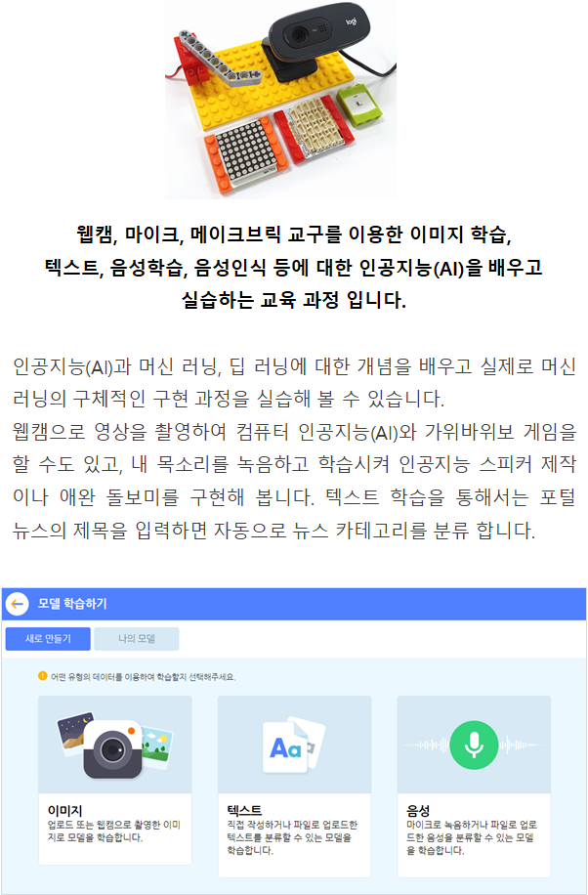The image size is (588, 895).
Task: Switch to the 나의 모델 tab
Action: 137,639
